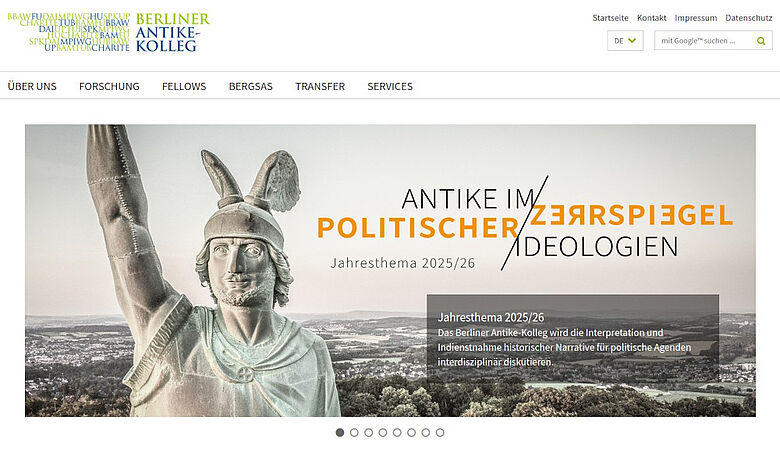This screenshot has width=780, height=457.
Task: Expand the DE language dropdown
Action: [625, 41]
